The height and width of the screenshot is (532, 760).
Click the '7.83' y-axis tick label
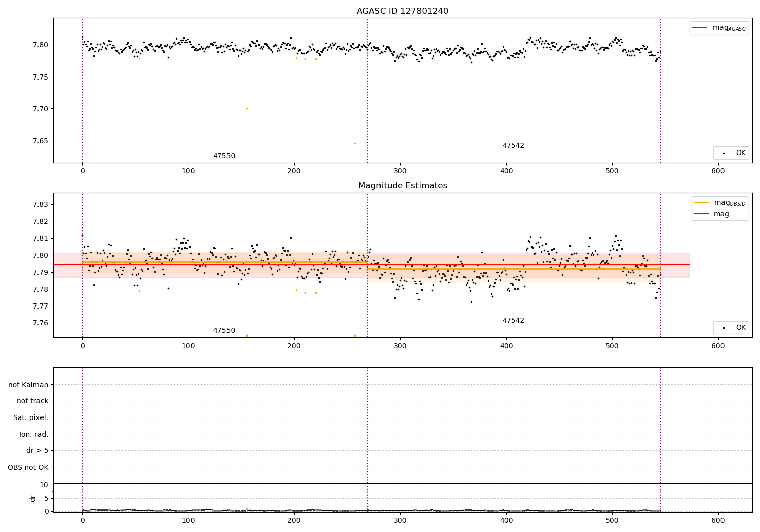click(x=40, y=205)
